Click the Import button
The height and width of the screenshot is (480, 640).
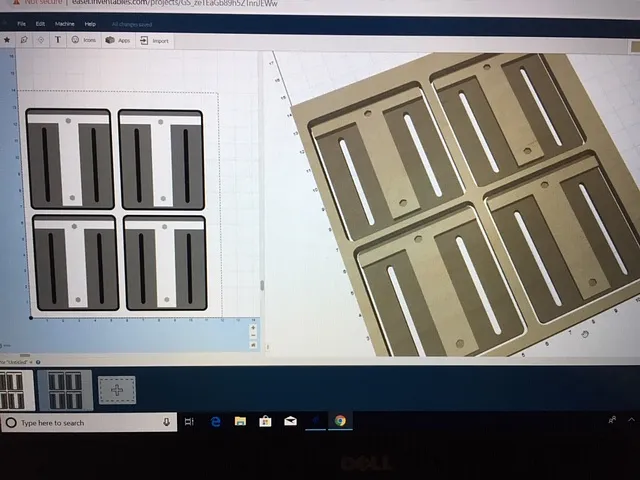[154, 41]
